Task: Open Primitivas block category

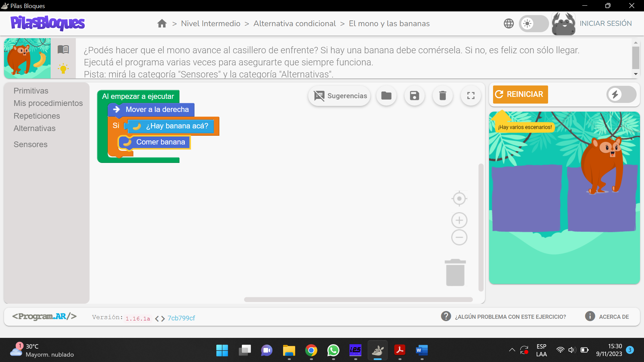Action: [31, 91]
